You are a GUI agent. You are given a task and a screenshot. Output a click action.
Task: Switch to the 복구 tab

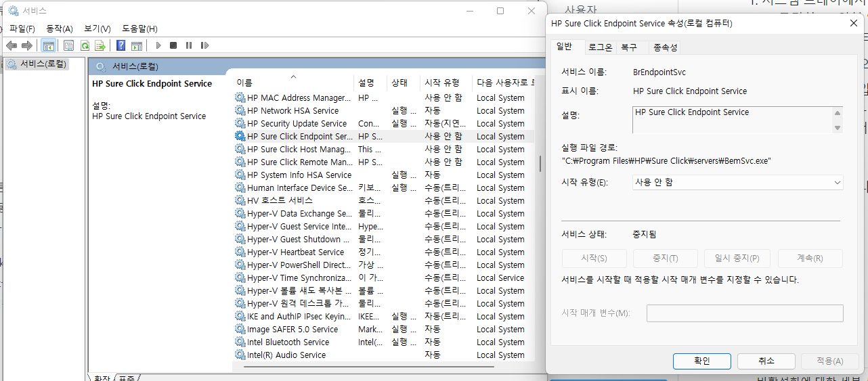pyautogui.click(x=629, y=47)
